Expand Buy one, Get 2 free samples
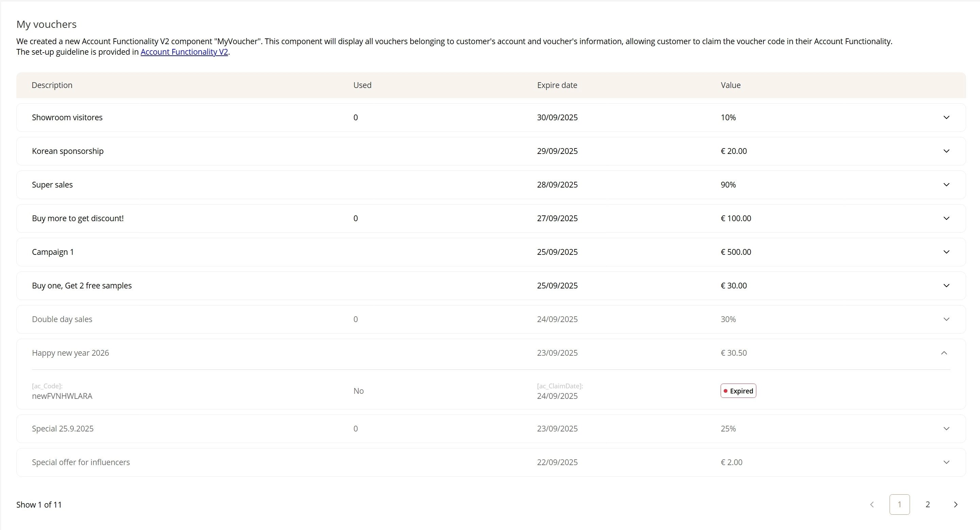 946,285
